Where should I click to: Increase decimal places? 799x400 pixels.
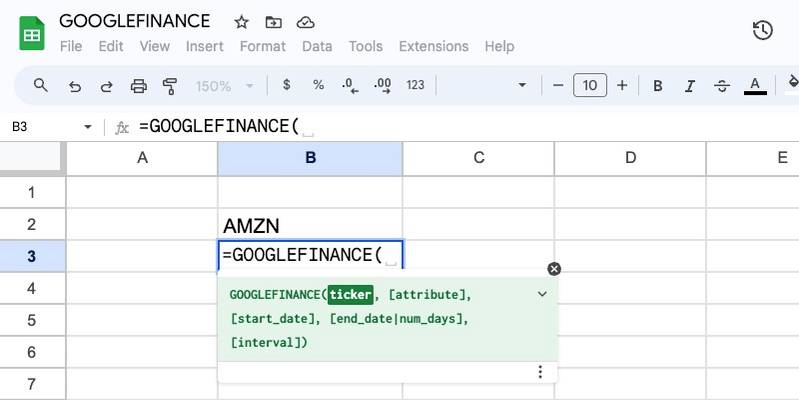point(382,85)
